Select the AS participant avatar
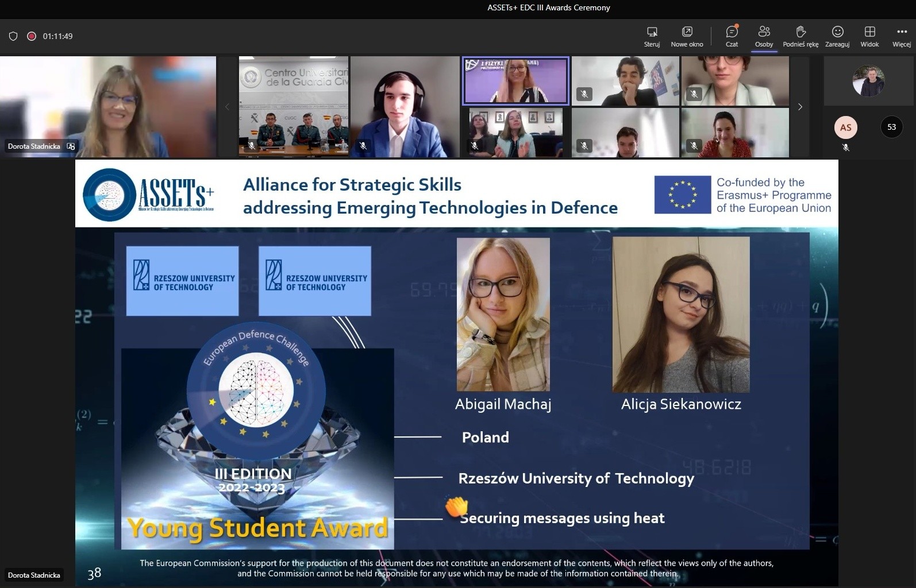Viewport: 916px width, 588px height. [845, 127]
